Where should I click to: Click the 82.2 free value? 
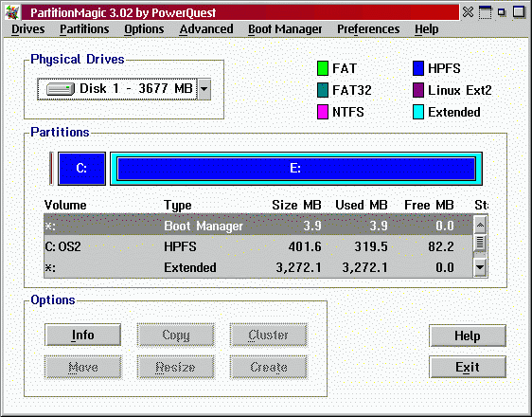pyautogui.click(x=441, y=246)
